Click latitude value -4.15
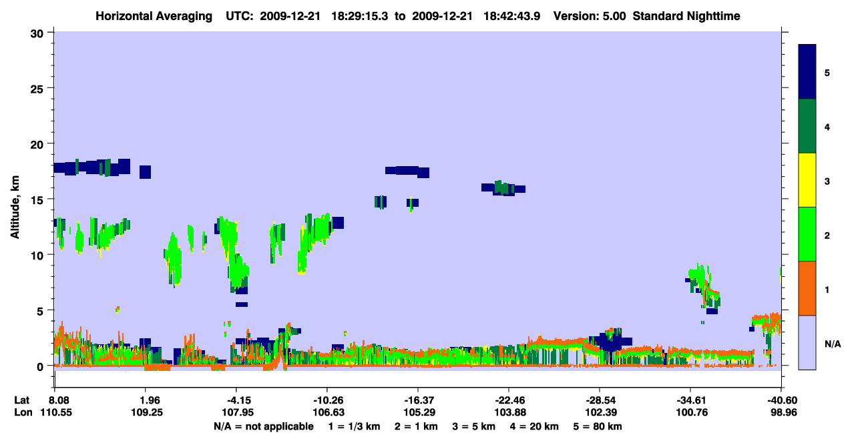 236,400
